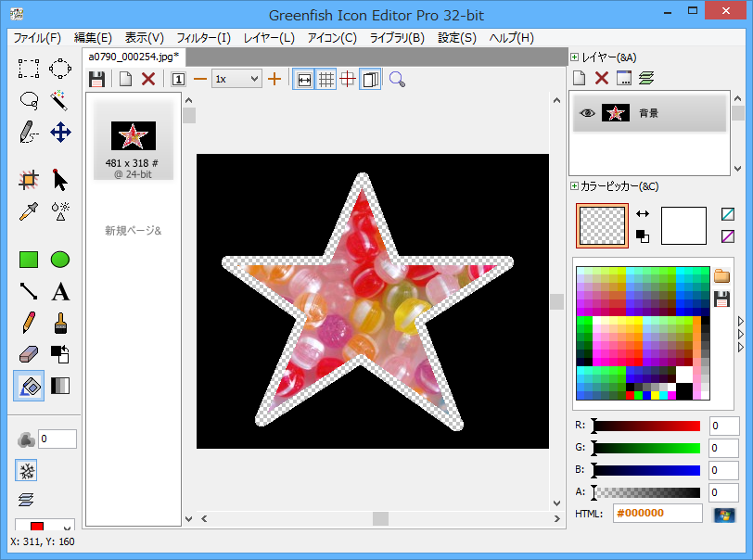Collapse the カラーピッカー panel
The height and width of the screenshot is (560, 753).
point(575,186)
